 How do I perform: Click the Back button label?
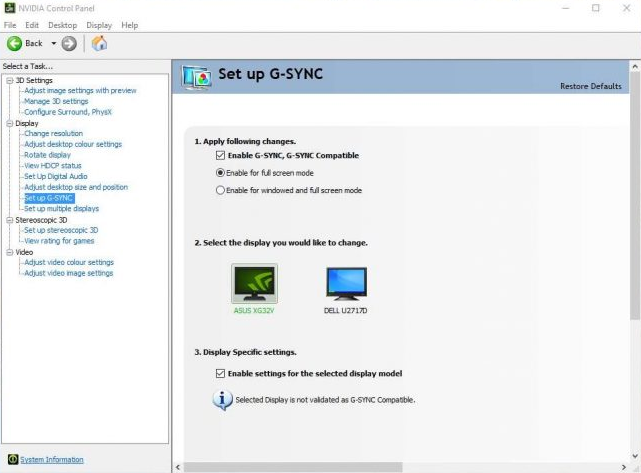tap(34, 43)
